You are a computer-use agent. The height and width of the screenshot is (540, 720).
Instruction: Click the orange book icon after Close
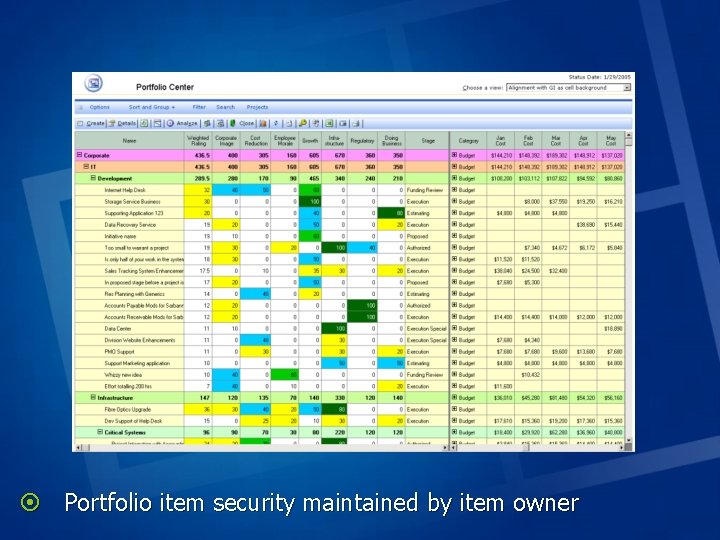coord(263,124)
